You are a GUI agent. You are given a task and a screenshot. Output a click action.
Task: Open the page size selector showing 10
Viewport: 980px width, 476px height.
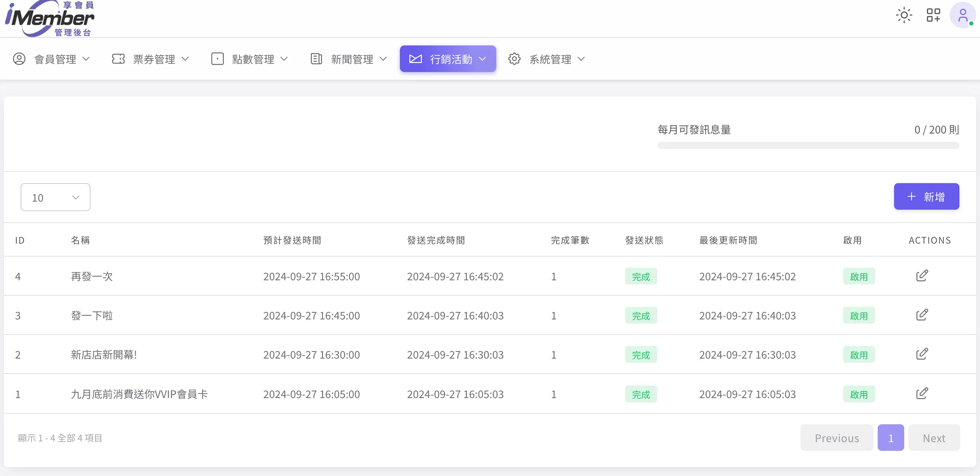click(x=55, y=197)
